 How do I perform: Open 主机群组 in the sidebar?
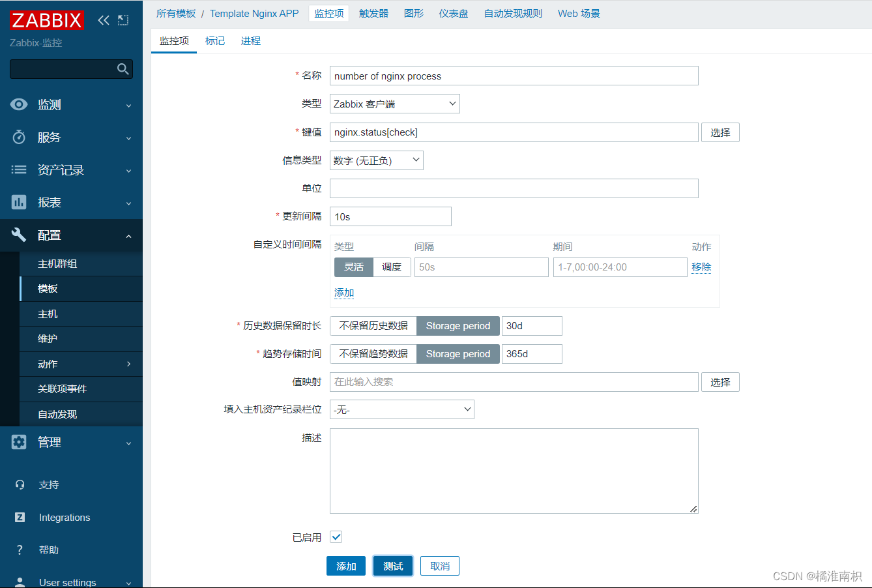pos(81,263)
